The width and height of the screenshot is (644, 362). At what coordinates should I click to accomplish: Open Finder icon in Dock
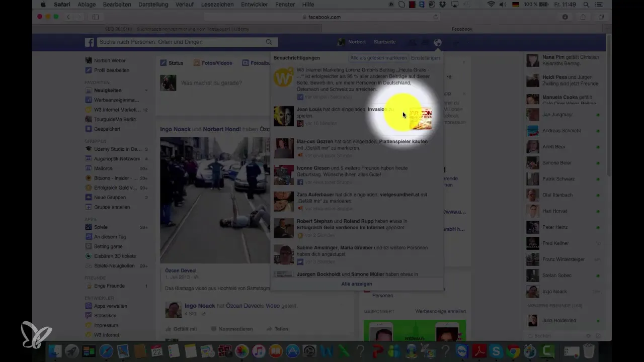[55, 351]
